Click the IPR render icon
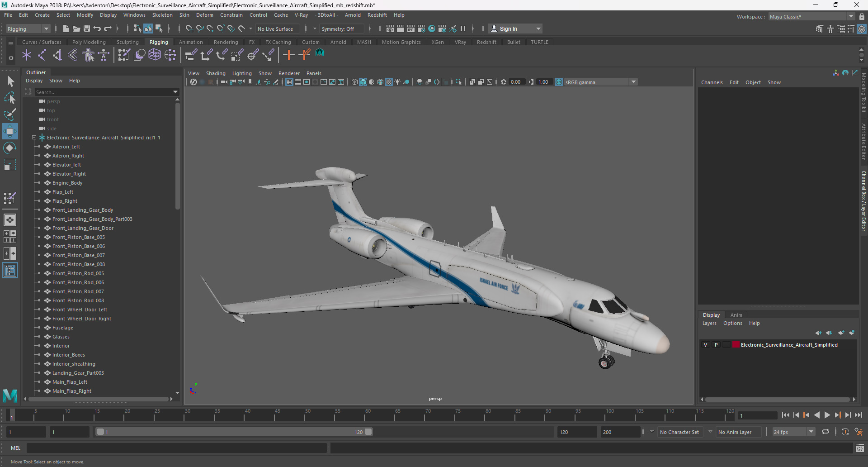Screen dimensions: 868x467 tap(411, 29)
